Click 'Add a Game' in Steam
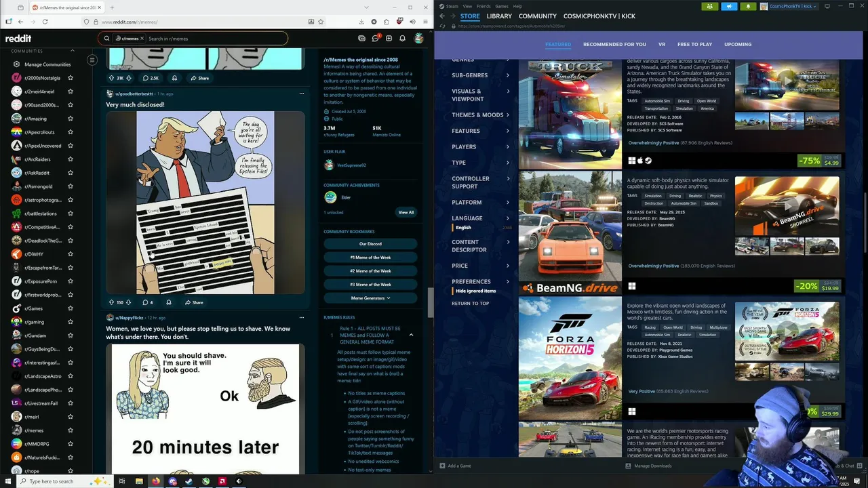868x488 pixels. 456,466
